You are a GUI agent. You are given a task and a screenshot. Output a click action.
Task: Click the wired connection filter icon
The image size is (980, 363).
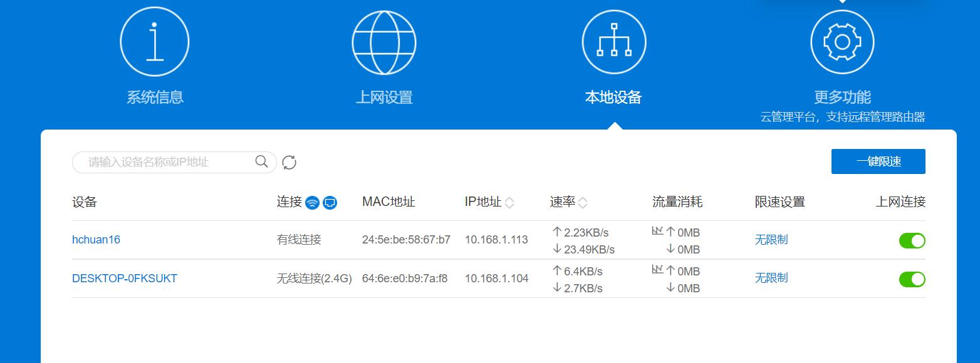pyautogui.click(x=328, y=202)
